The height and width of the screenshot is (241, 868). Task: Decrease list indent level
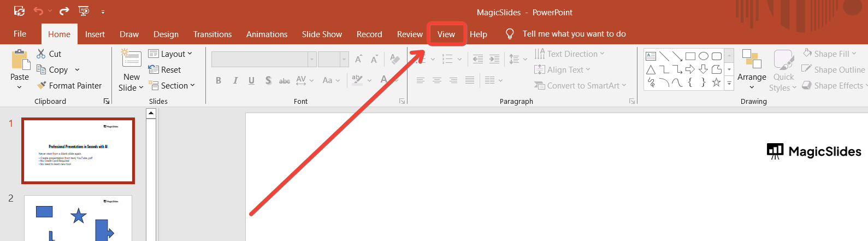478,59
